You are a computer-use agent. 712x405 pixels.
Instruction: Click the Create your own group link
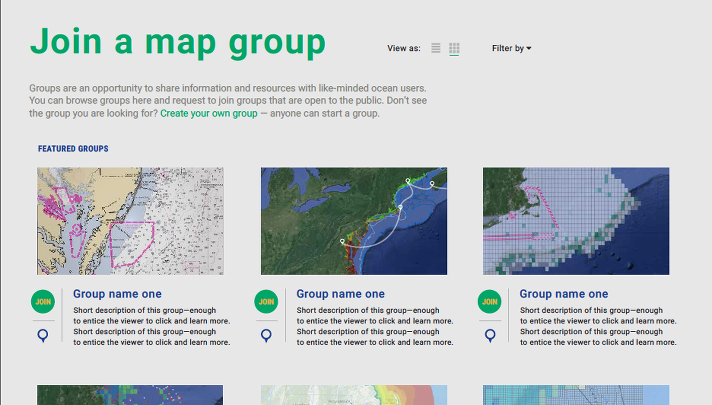click(209, 114)
